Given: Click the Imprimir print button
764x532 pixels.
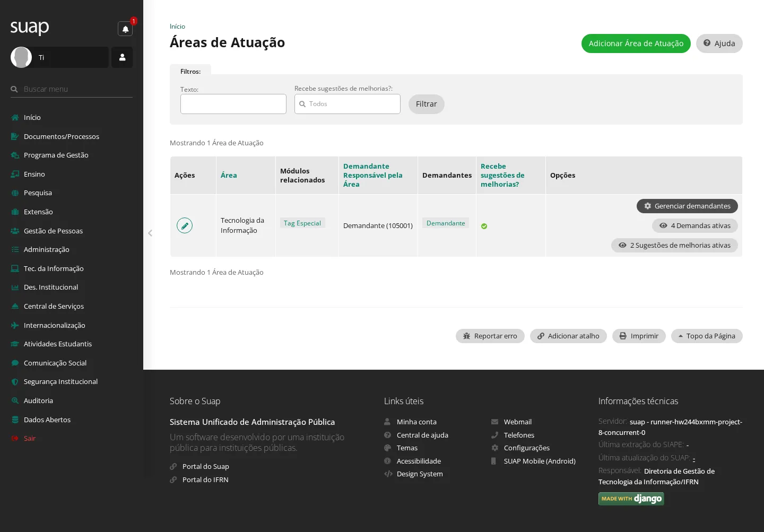Looking at the screenshot, I should click(639, 336).
